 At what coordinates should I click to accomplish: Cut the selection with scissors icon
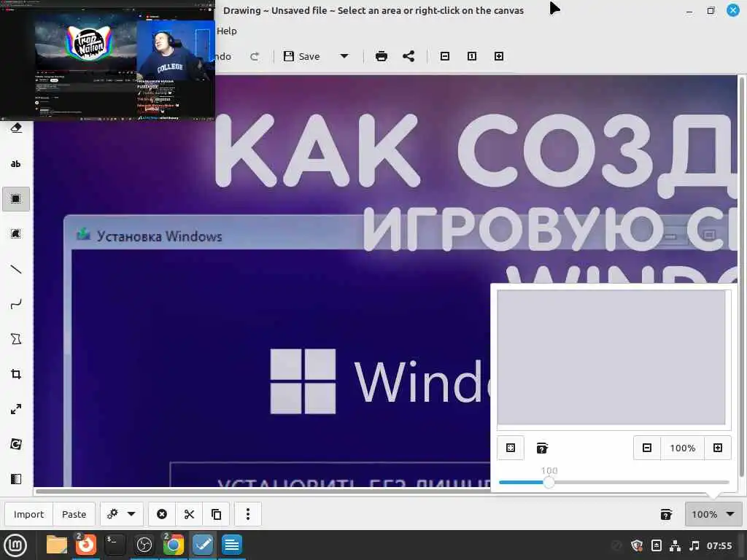click(189, 514)
